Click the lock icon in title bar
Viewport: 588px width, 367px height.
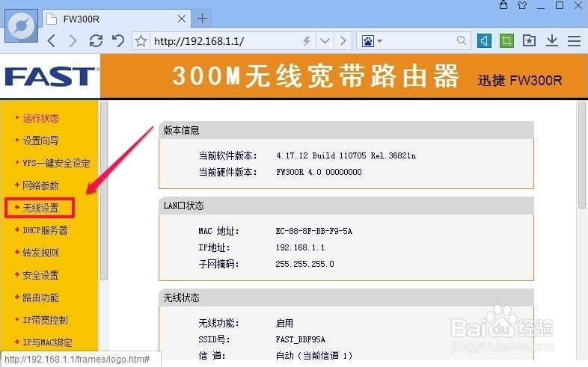pos(503,5)
